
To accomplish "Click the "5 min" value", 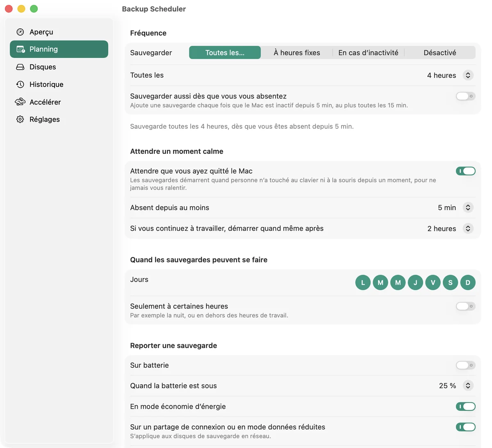I will [447, 207].
